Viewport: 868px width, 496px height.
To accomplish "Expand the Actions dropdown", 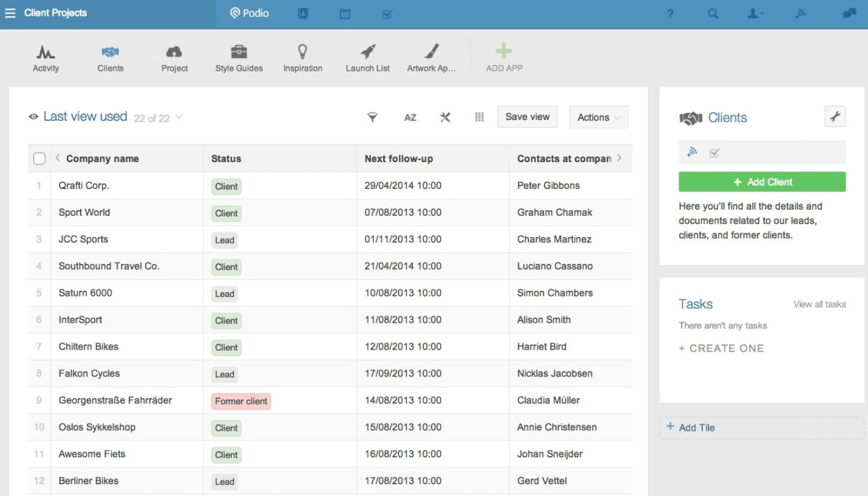I will 598,117.
